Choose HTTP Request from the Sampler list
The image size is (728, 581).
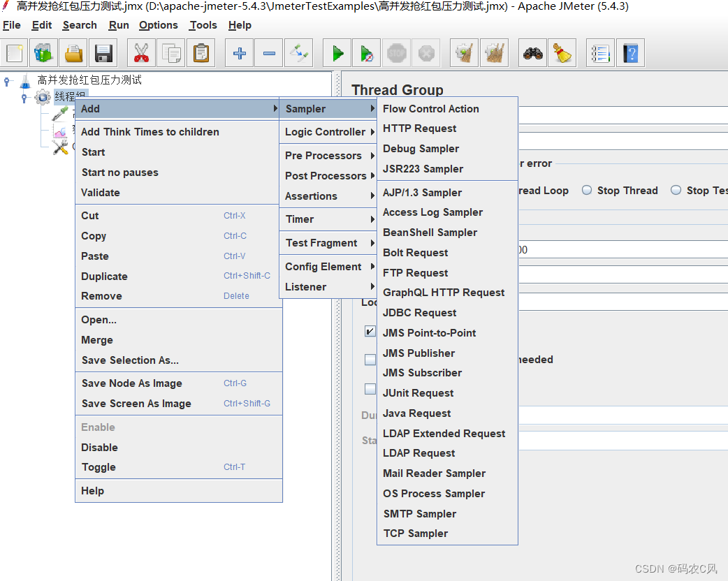pyautogui.click(x=447, y=128)
